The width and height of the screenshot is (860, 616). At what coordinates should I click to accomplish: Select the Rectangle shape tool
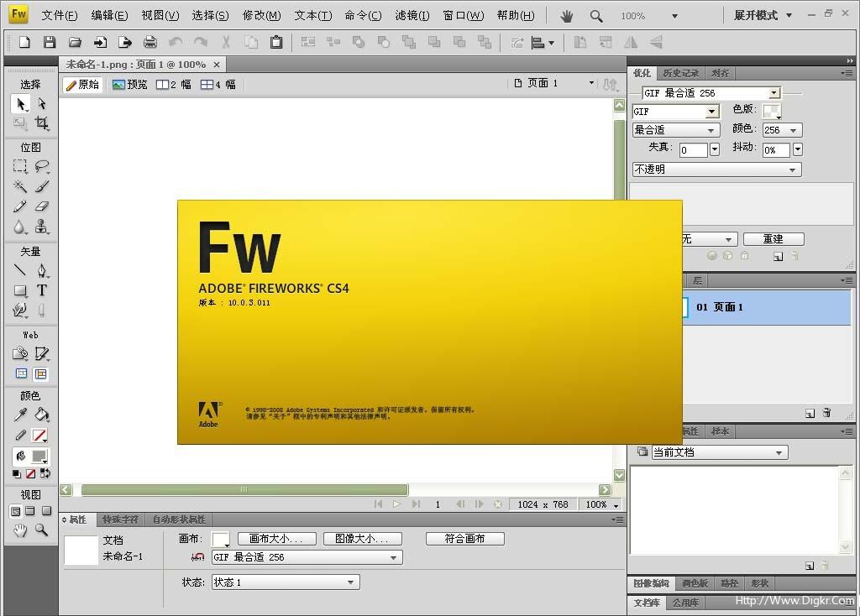20,290
